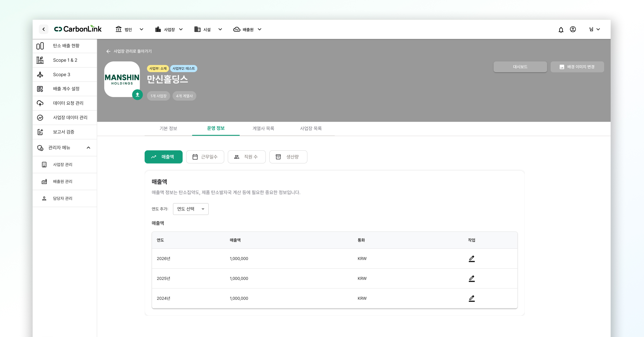This screenshot has height=337, width=644.
Task: Open 보고서 검증 menu item
Action: 65,132
